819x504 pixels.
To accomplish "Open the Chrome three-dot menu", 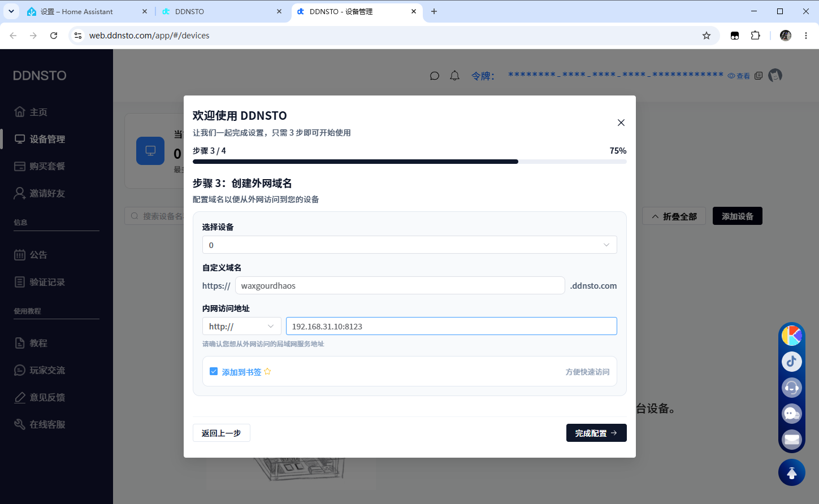I will (806, 36).
